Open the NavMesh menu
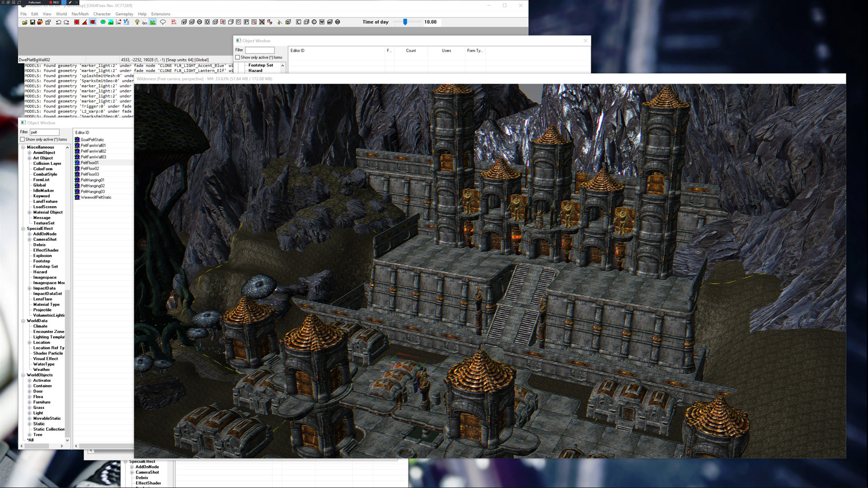The width and height of the screenshot is (868, 488). pos(80,14)
